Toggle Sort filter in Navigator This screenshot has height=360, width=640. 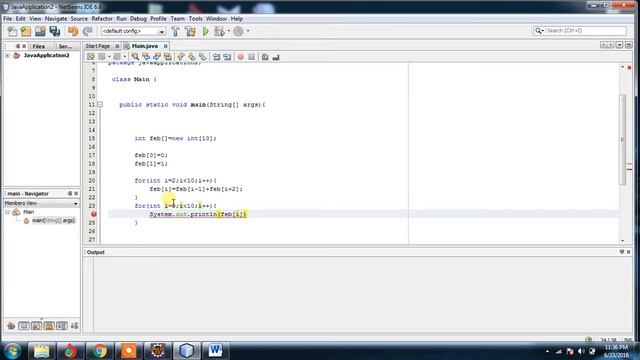pyautogui.click(x=74, y=325)
